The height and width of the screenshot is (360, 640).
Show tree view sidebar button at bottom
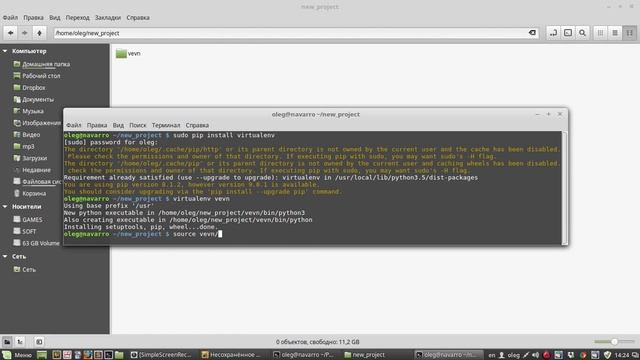[20, 342]
